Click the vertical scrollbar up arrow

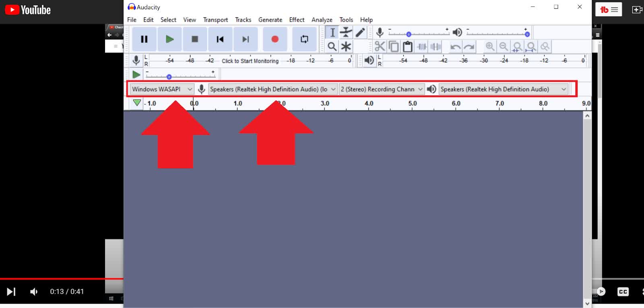point(587,116)
